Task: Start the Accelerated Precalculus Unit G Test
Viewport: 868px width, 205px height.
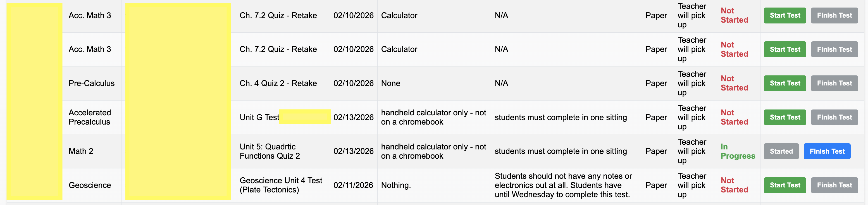Action: coord(784,117)
